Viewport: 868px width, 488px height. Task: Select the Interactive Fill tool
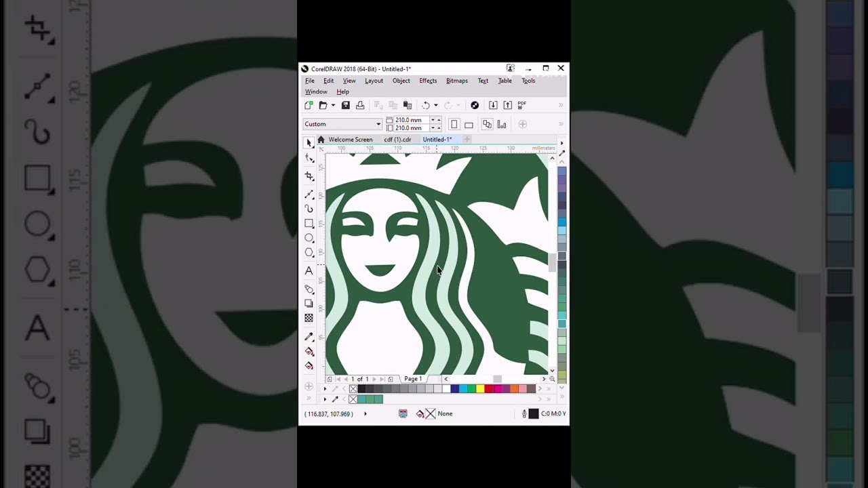coord(309,351)
